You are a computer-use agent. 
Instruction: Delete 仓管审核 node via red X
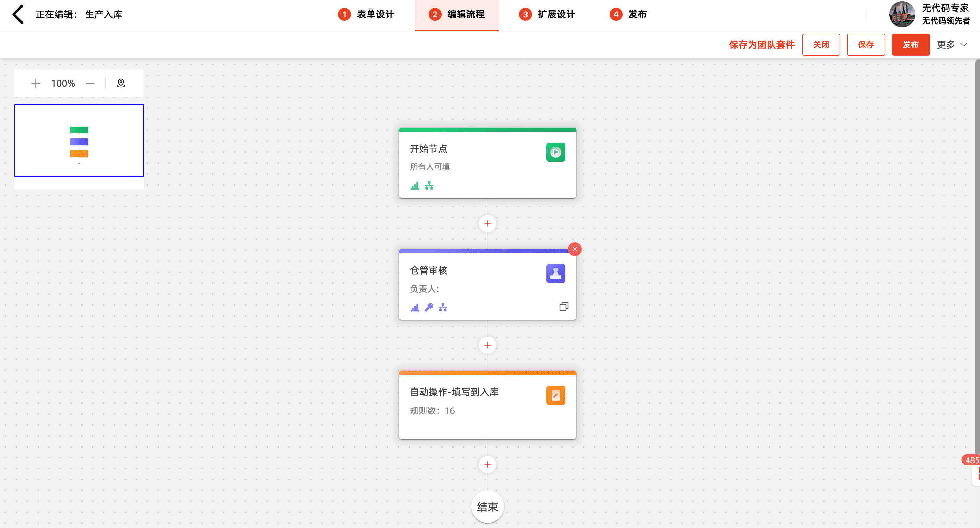click(x=575, y=249)
